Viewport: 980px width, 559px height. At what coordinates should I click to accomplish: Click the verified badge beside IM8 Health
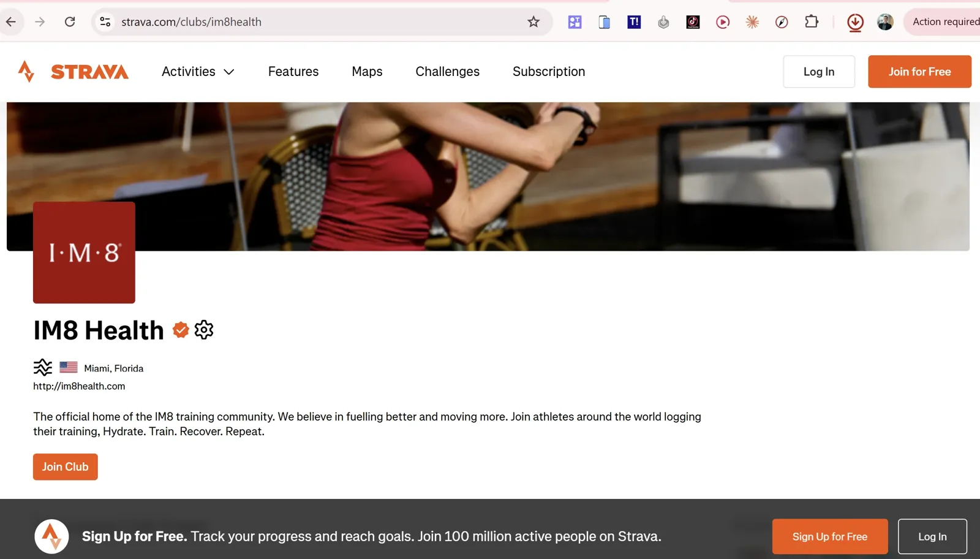181,330
